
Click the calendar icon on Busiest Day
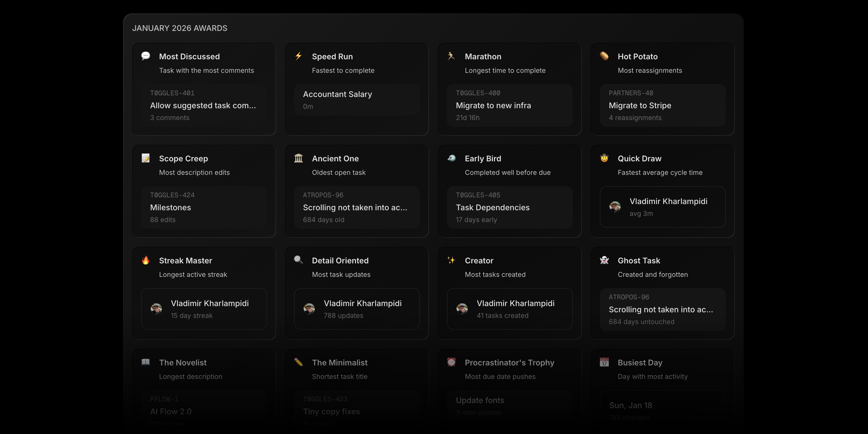pyautogui.click(x=604, y=362)
